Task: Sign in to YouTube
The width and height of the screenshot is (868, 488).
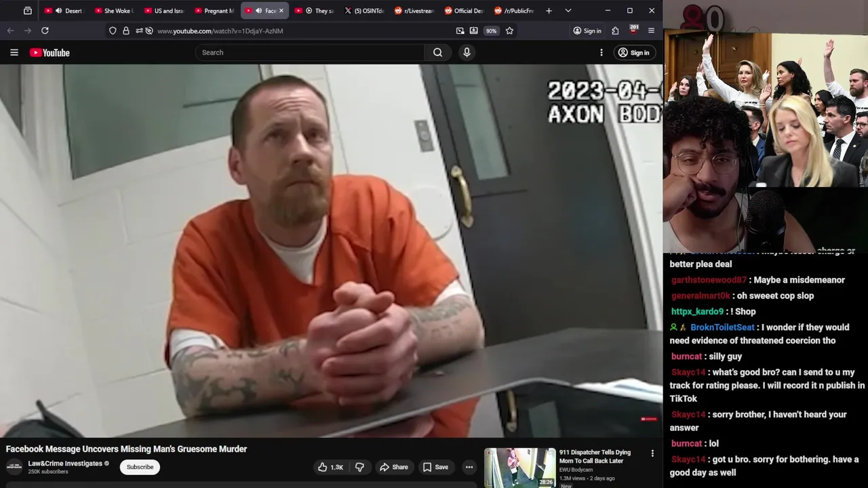Action: coord(633,52)
